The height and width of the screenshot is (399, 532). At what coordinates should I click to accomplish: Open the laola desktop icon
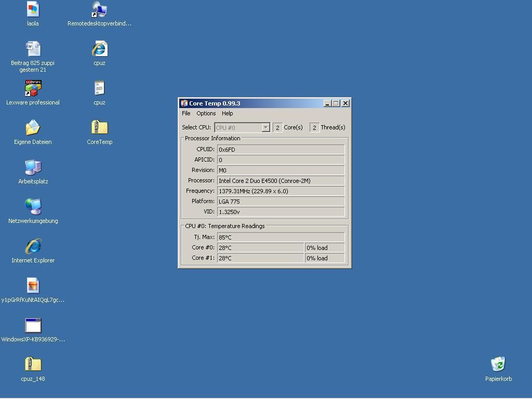click(x=33, y=9)
